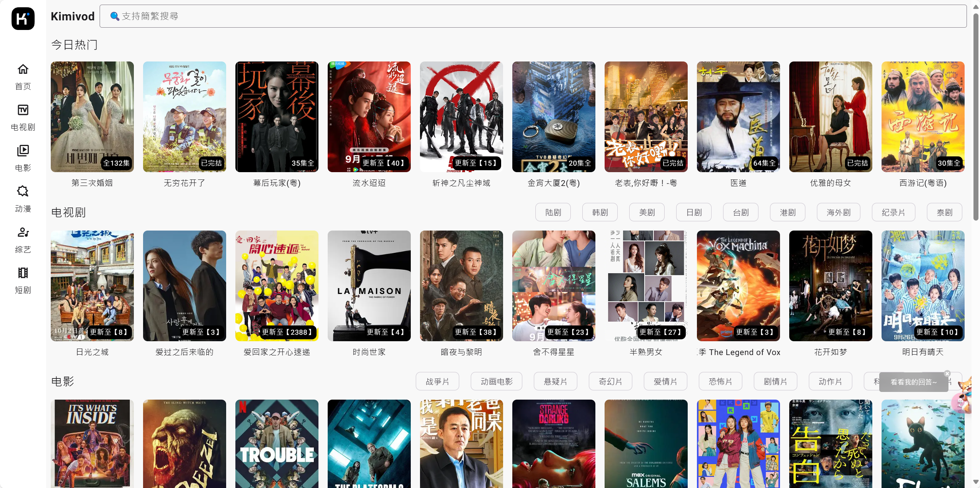The image size is (980, 488).
Task: Click the 电视剧 section heading
Action: 68,212
